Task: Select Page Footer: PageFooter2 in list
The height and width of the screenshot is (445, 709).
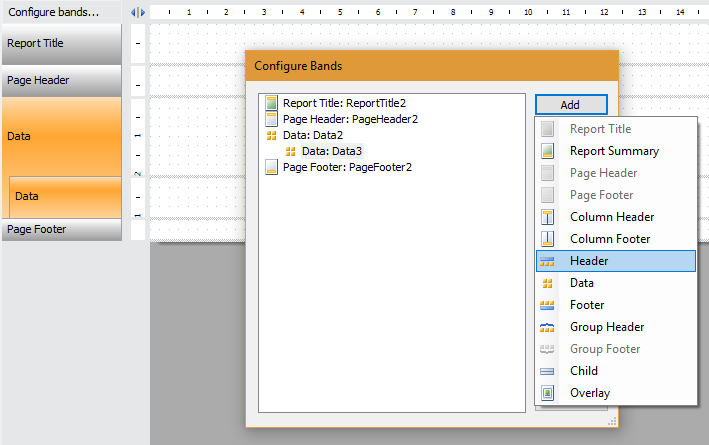Action: 347,167
